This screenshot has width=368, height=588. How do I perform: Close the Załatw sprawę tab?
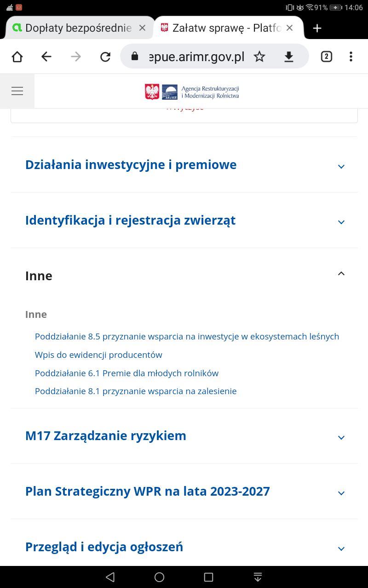point(289,28)
